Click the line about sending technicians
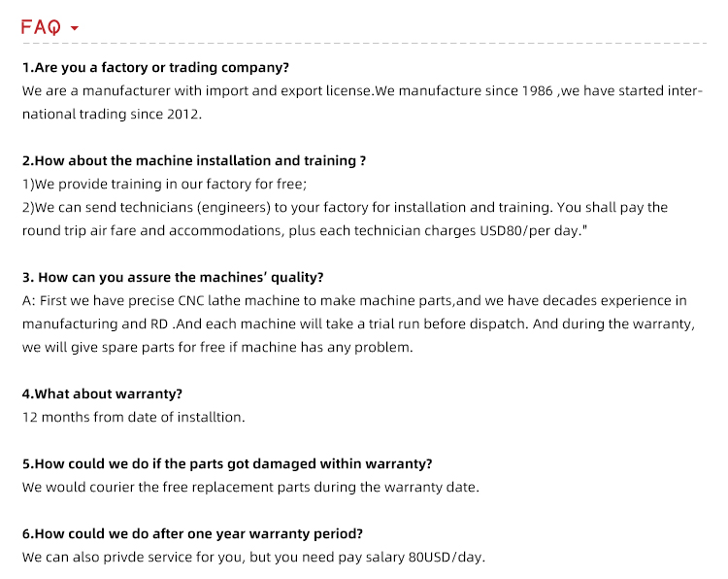The image size is (728, 579). 345,207
